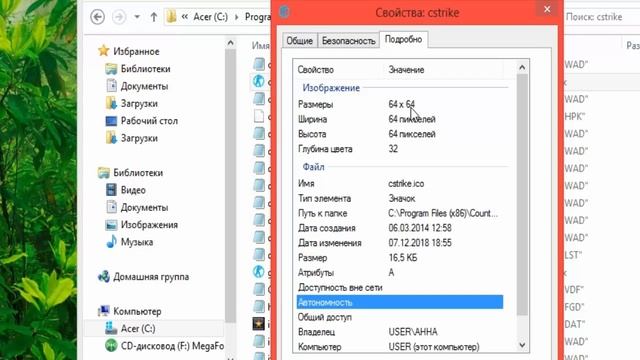This screenshot has height=360, width=640.
Task: Expand the chevron after Acer (C:) in address bar
Action: pyautogui.click(x=236, y=17)
